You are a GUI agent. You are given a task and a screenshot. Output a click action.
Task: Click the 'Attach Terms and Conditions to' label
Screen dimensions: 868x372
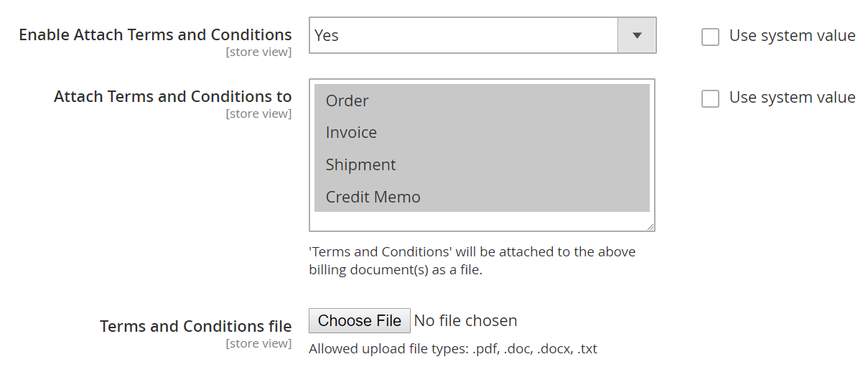[x=172, y=96]
